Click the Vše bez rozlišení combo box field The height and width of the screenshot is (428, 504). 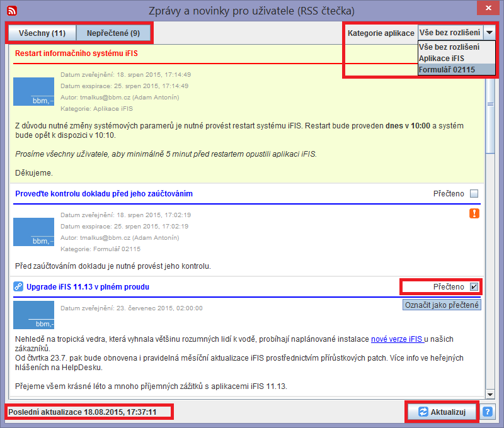[x=450, y=33]
